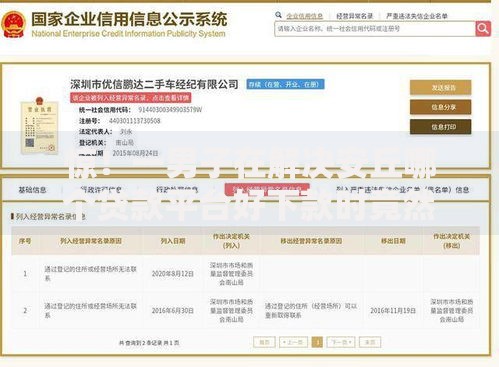Click the red search magnifier button
Image resolution: width=499 pixels, height=367 pixels.
[x=483, y=29]
